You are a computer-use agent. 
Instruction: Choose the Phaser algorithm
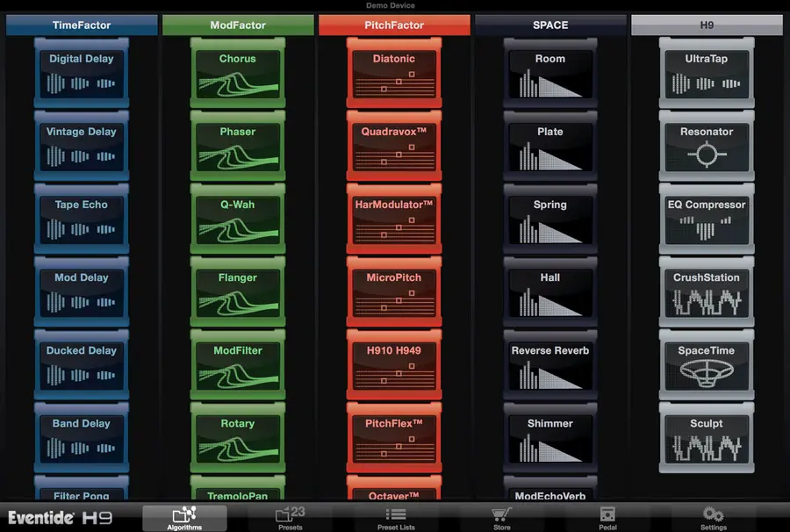[x=238, y=146]
